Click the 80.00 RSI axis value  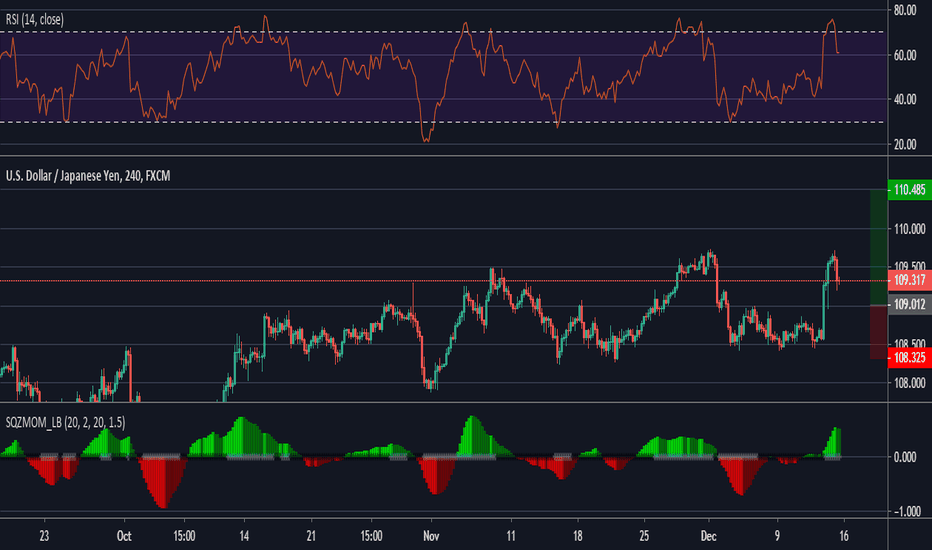905,10
